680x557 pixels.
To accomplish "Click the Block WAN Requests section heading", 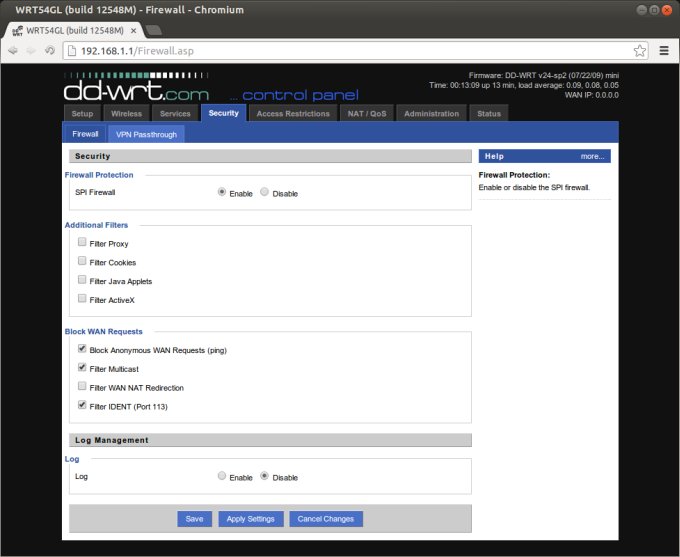I will click(x=104, y=331).
